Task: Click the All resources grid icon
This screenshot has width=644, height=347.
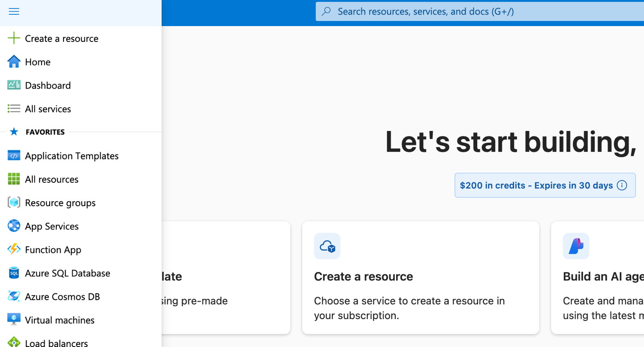Action: pos(14,179)
